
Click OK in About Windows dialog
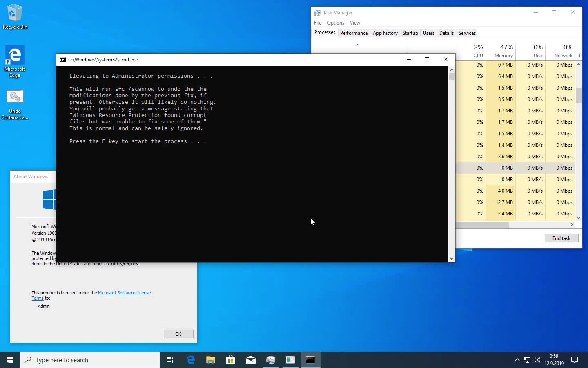[178, 334]
